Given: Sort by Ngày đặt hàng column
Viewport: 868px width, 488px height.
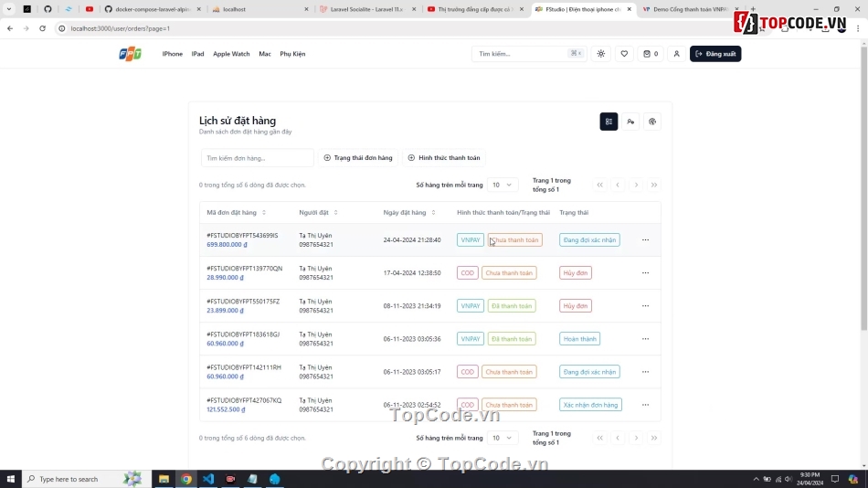Looking at the screenshot, I should tap(409, 213).
